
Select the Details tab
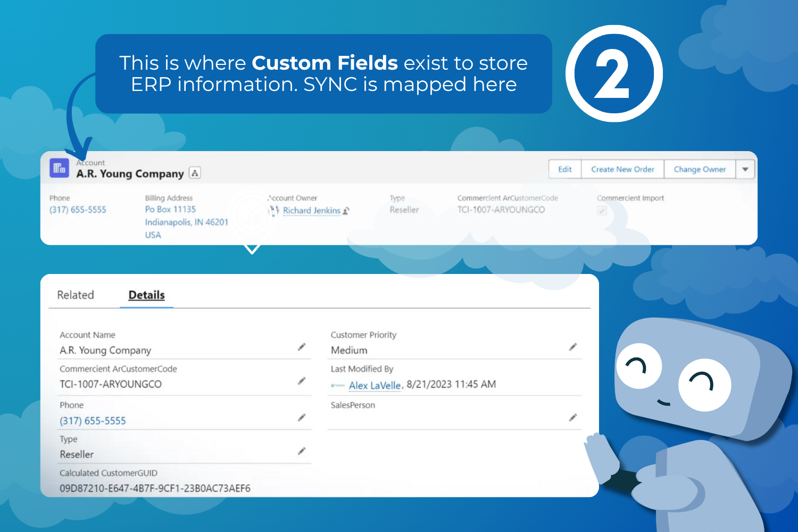pos(146,295)
